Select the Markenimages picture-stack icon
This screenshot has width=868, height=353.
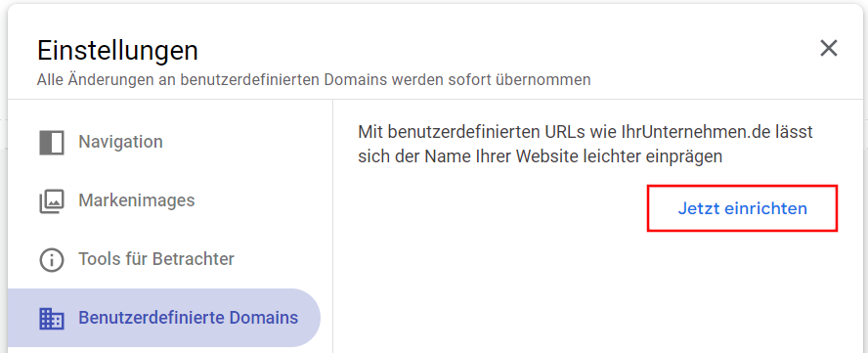coord(52,201)
